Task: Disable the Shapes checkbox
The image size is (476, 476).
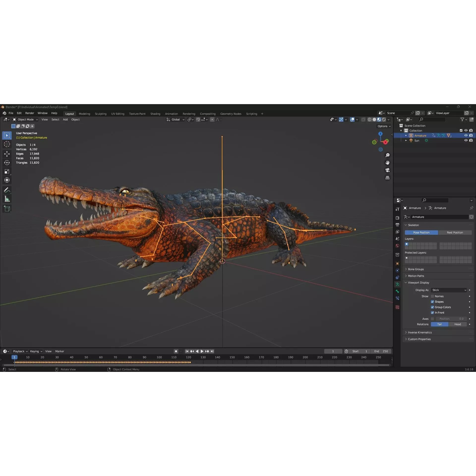Action: coord(432,301)
